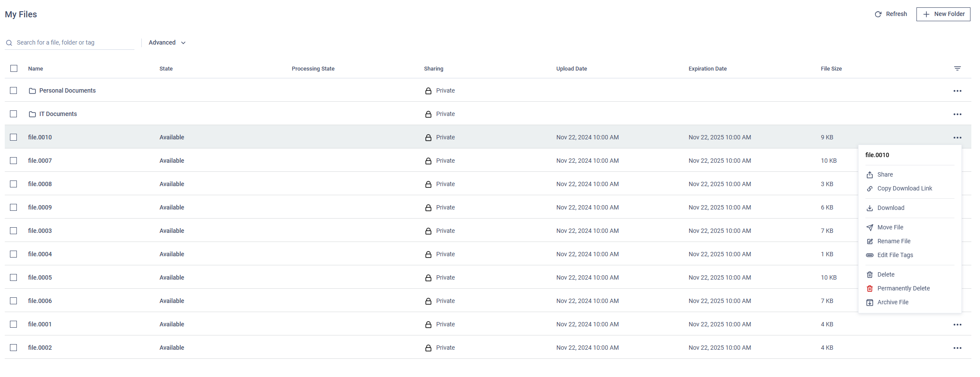
Task: Check the IT Documents row checkbox
Action: pos(13,114)
